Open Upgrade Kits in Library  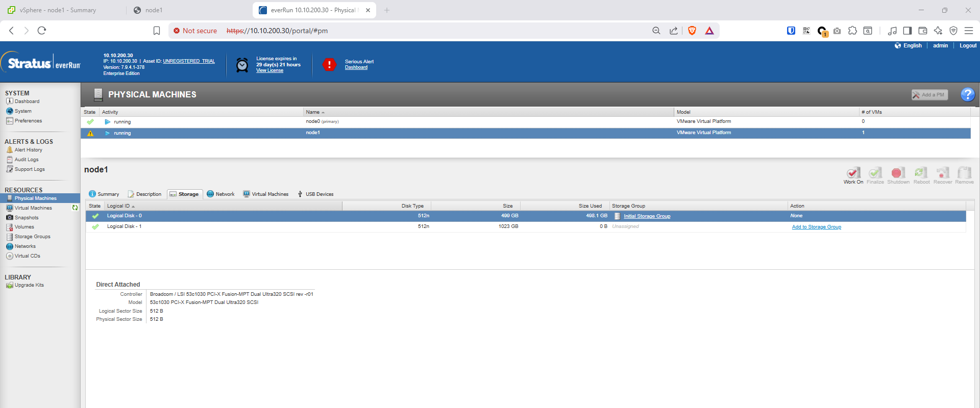[29, 285]
